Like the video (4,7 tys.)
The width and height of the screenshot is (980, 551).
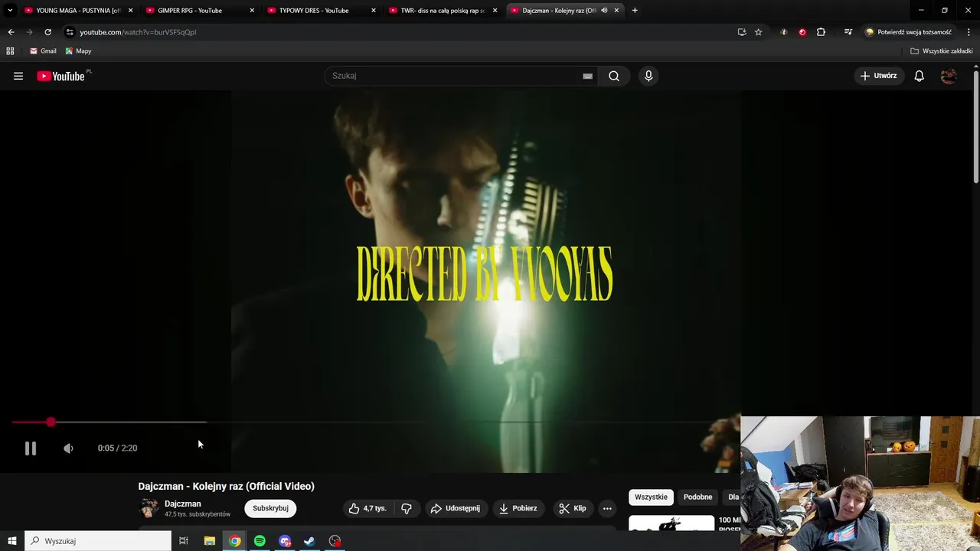pos(367,508)
